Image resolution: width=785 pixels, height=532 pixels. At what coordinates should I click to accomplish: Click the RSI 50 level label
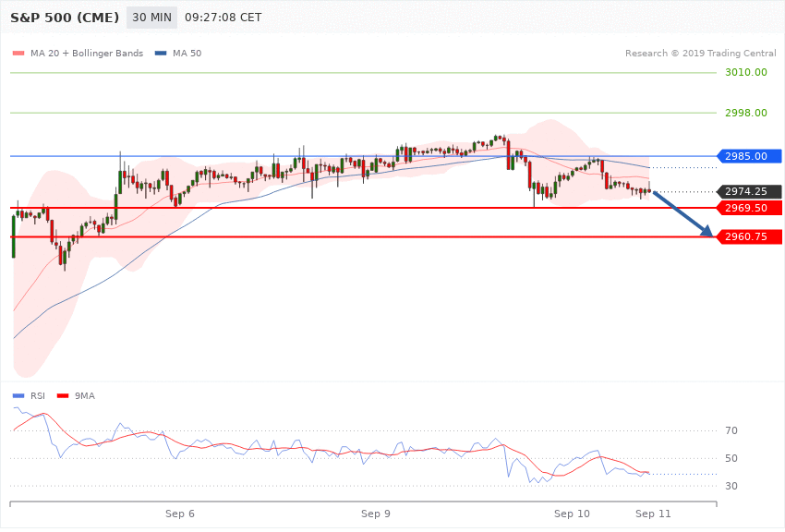731,458
